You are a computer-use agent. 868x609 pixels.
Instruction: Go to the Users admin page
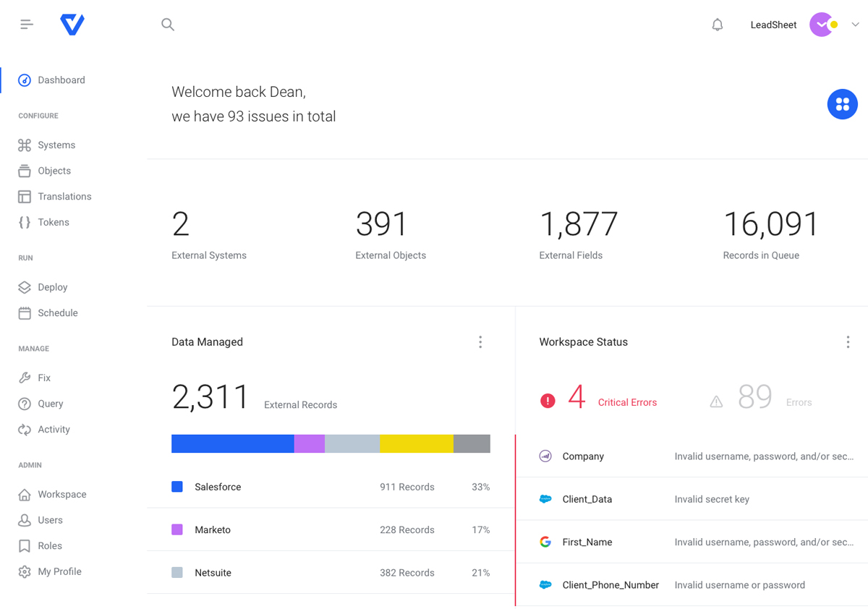(51, 519)
